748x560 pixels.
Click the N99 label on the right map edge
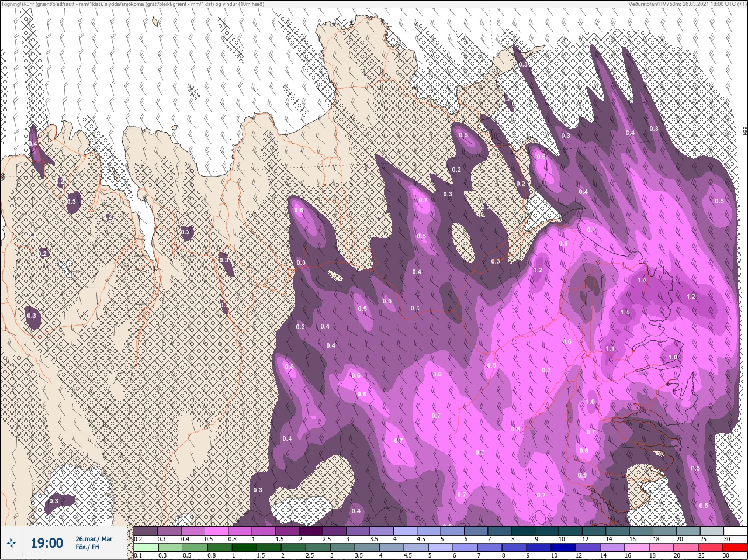[x=745, y=132]
